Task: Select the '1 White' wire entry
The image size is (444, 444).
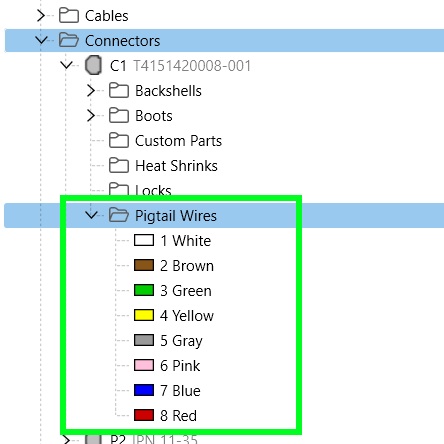Action: tap(186, 241)
